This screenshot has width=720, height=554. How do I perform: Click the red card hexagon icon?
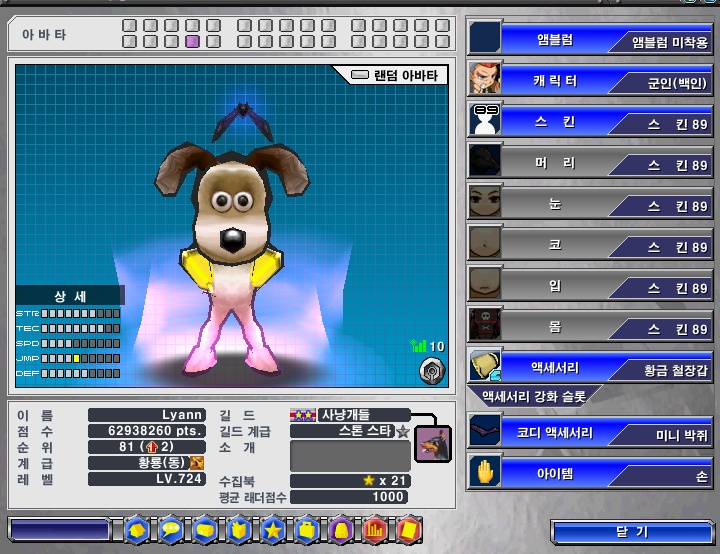pyautogui.click(x=409, y=531)
